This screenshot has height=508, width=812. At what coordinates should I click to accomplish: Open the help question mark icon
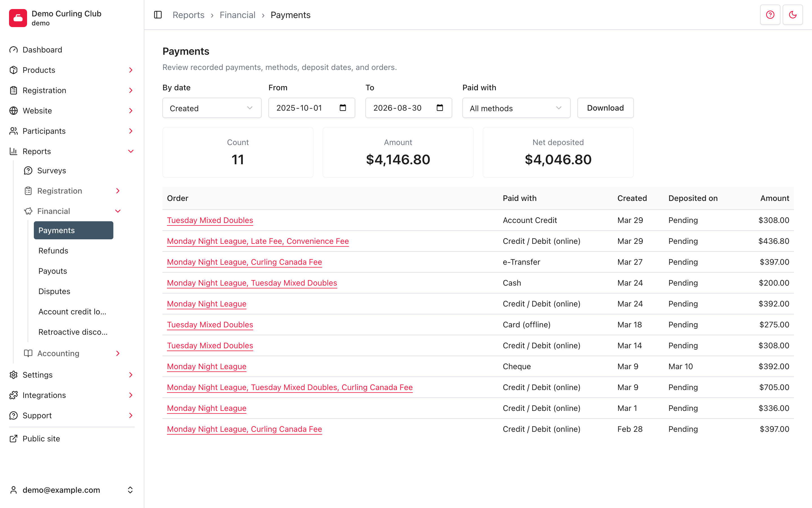coord(770,15)
